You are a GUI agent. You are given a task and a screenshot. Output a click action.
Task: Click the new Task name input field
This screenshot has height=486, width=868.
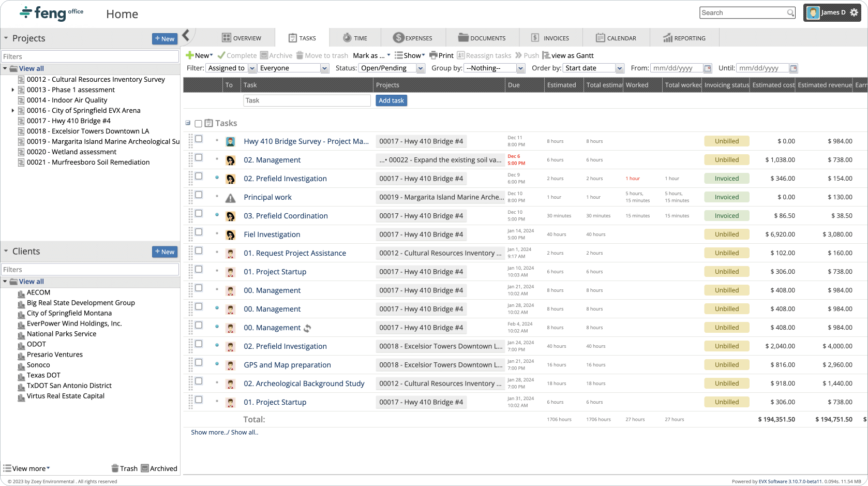[307, 100]
